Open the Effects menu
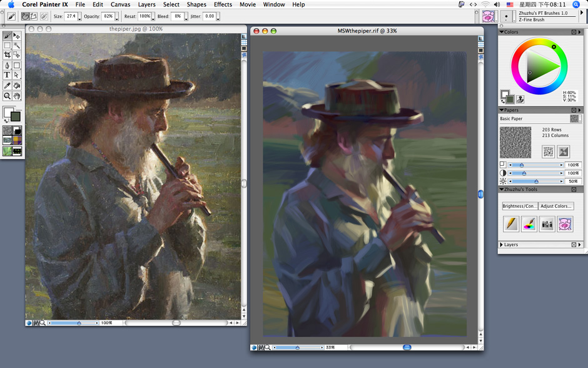 coord(223,4)
